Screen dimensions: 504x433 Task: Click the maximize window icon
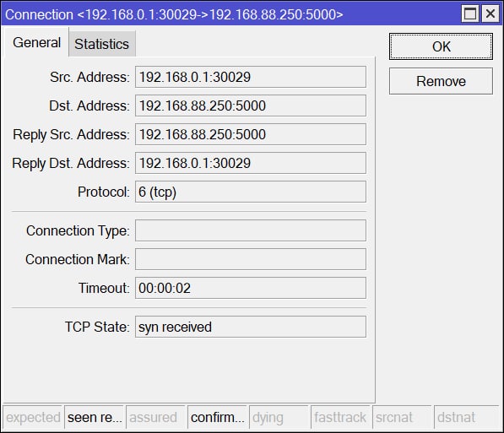click(x=470, y=14)
